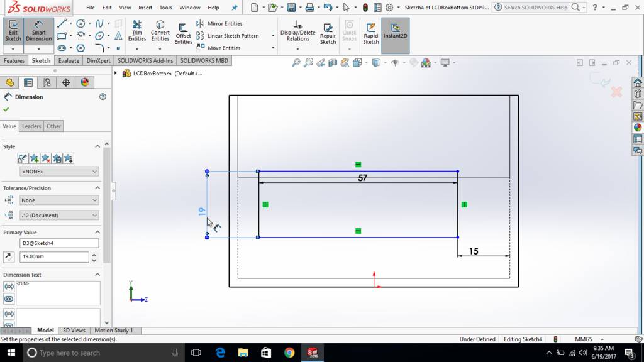This screenshot has width=644, height=362.
Task: Open the FeatureManager design tree tab
Action: (9, 82)
